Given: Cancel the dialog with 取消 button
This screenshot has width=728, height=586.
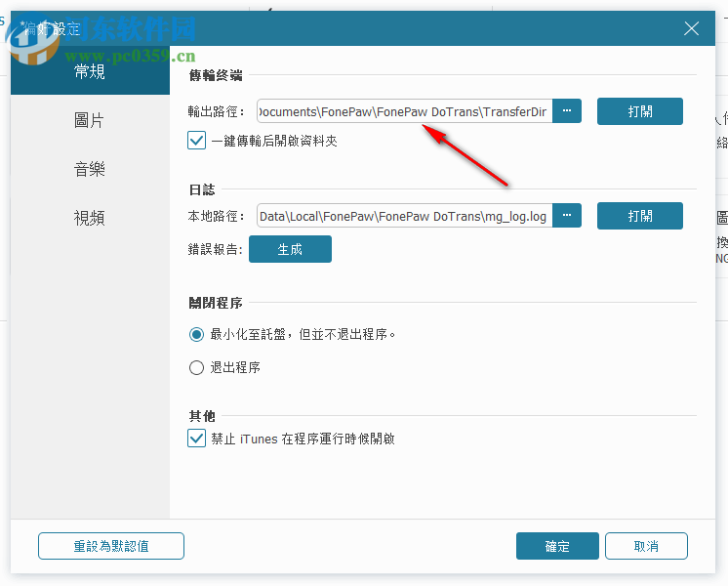Looking at the screenshot, I should [646, 546].
